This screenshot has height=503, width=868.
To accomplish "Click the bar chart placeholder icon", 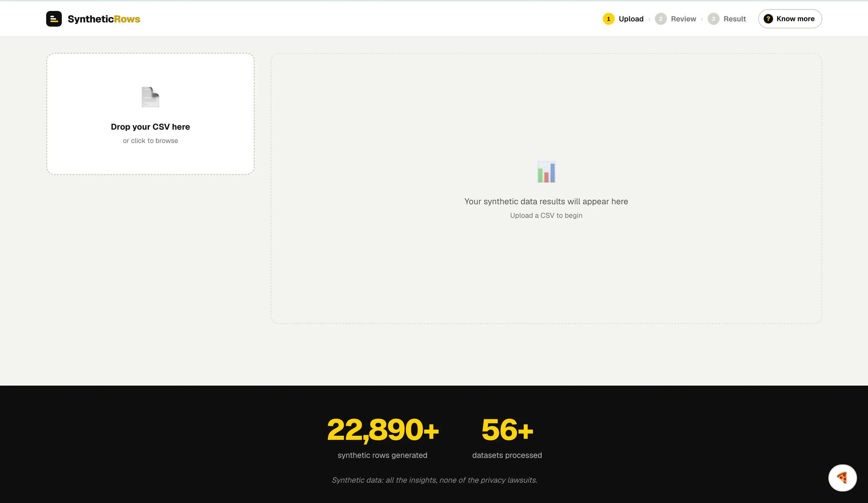I will point(546,172).
